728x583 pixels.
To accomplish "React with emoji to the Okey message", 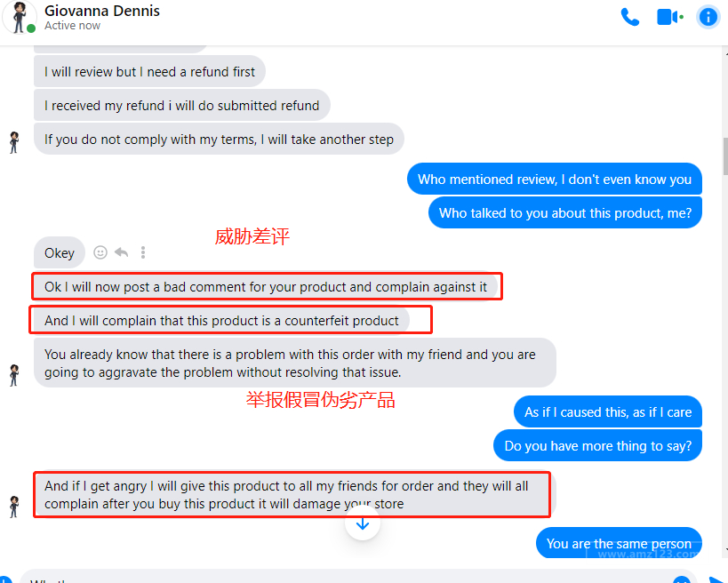I will pos(100,252).
